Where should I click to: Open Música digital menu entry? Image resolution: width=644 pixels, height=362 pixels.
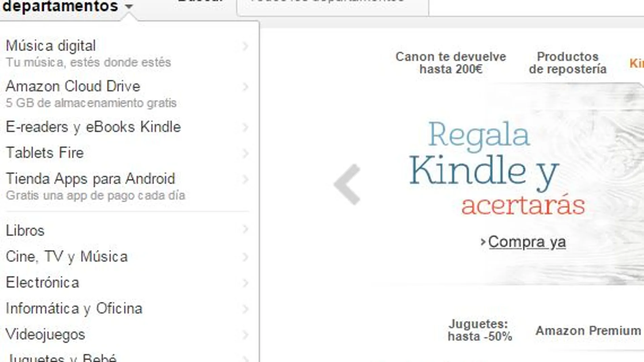coord(51,46)
